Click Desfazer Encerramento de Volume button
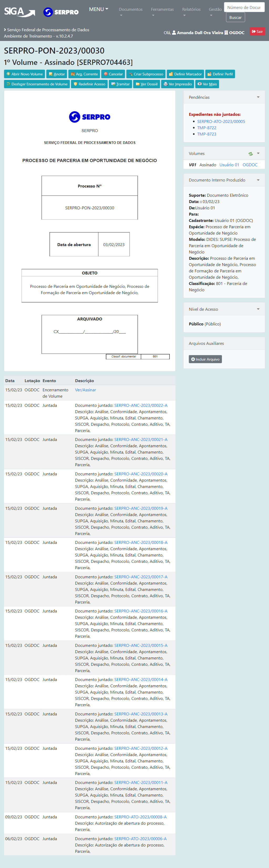269x868 pixels. [x=37, y=84]
